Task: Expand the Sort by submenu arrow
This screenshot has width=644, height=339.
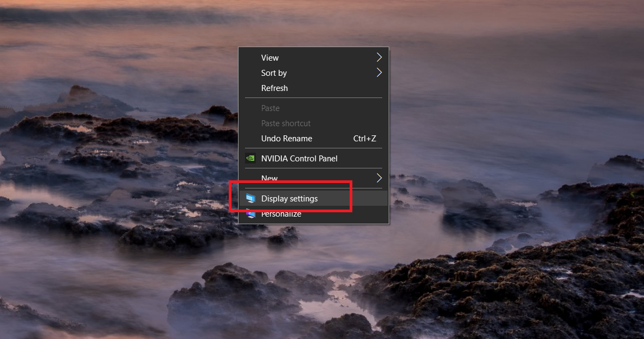Action: click(379, 73)
